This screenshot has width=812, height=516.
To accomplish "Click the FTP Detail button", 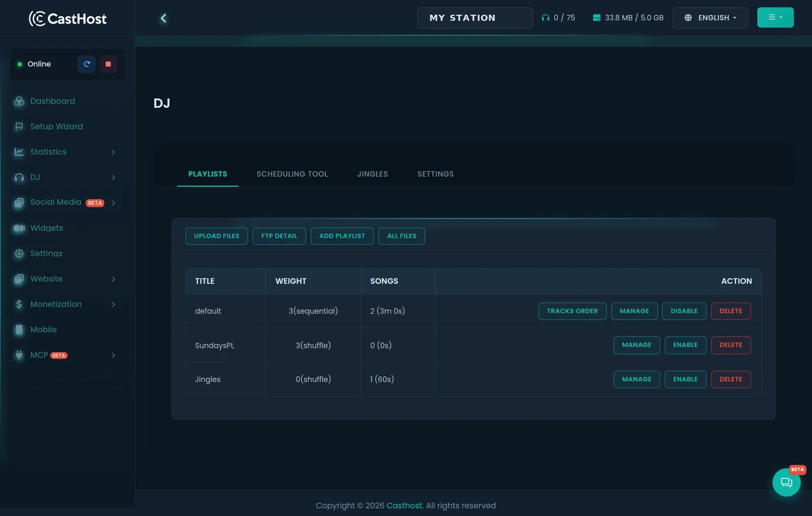I will [x=279, y=236].
